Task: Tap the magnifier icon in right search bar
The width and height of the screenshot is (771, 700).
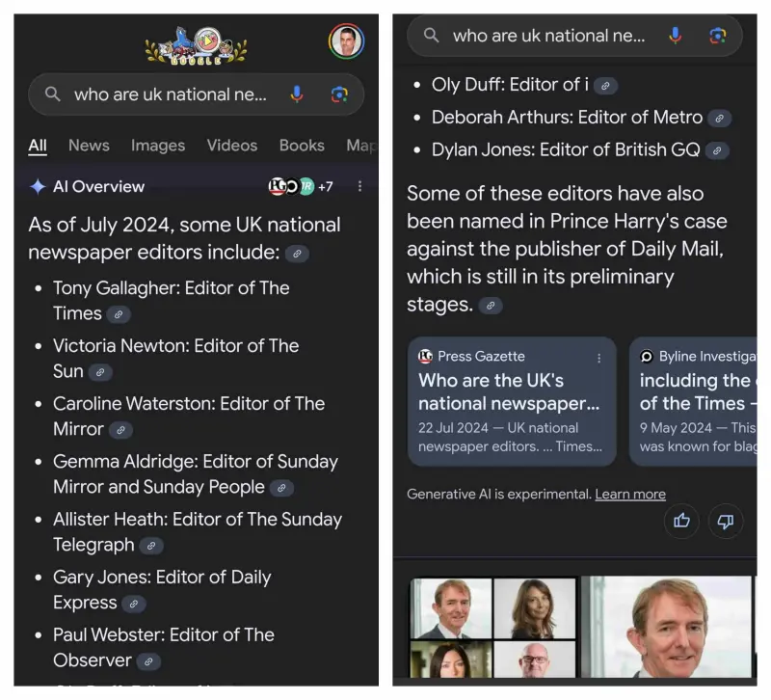Action: (431, 35)
